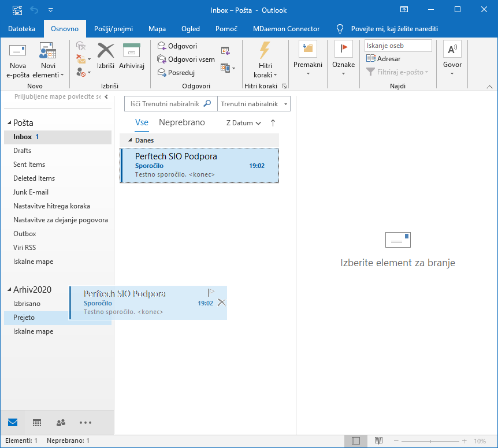Switch to the Pošlji/prejmi tab
This screenshot has height=448, width=498.
[x=113, y=29]
